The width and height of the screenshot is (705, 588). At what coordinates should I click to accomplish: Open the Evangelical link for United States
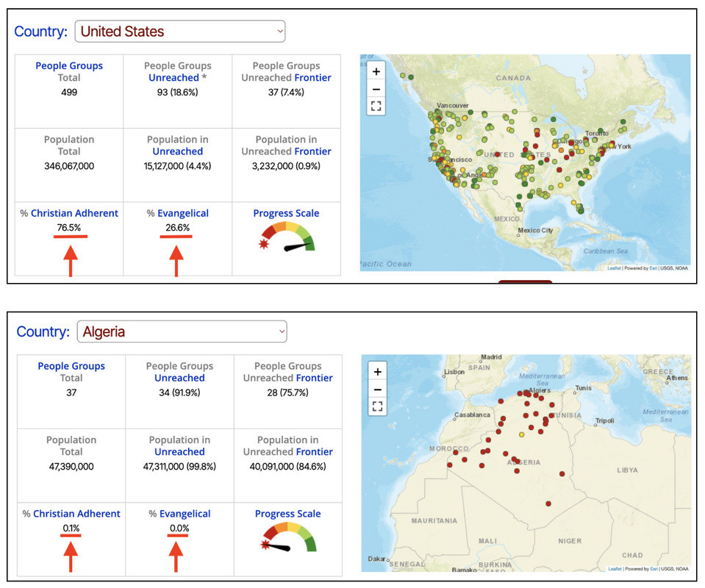(x=183, y=214)
